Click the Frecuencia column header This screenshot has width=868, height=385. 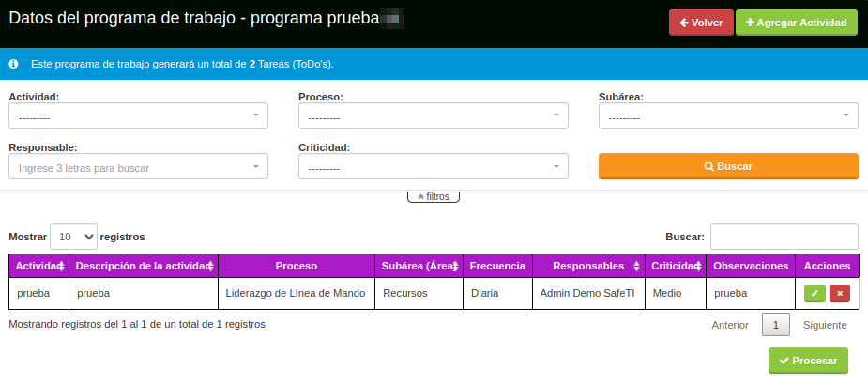click(x=497, y=266)
